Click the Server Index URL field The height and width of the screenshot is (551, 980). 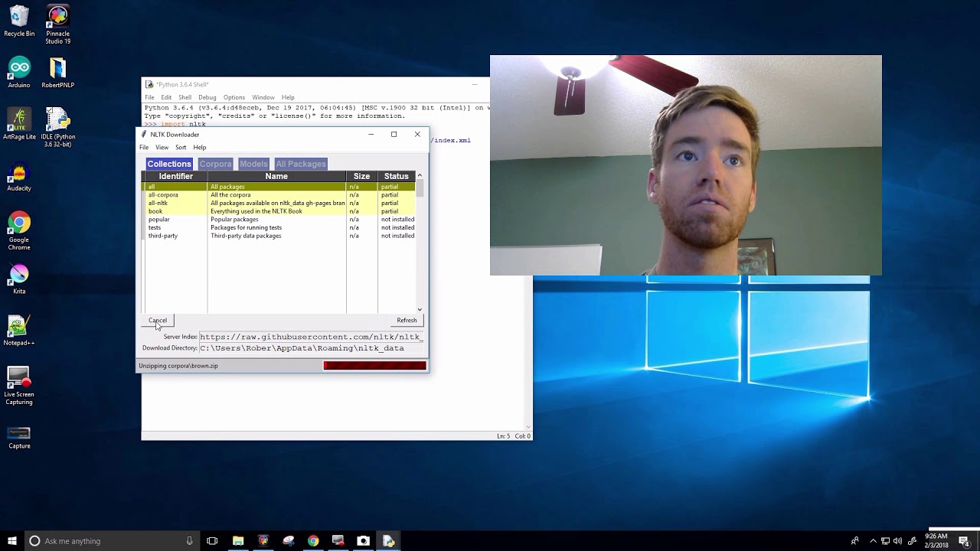[x=311, y=337]
